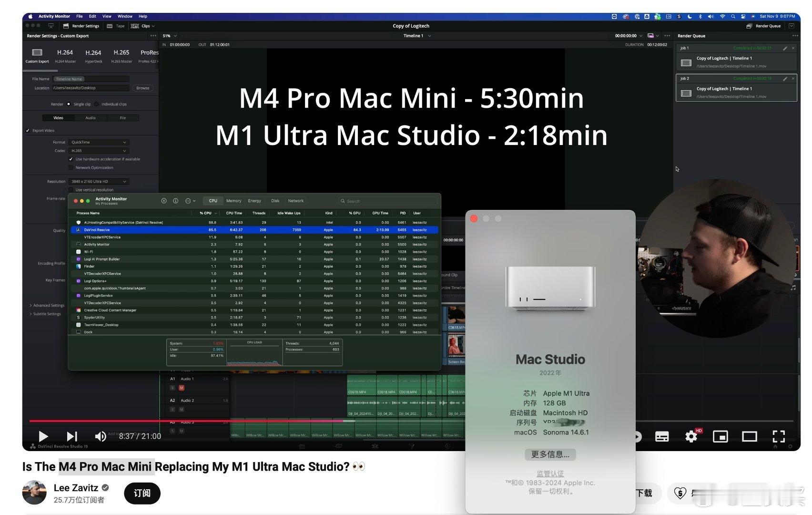812x515 pixels.
Task: Switch to Energy tab in Activity Monitor
Action: pos(254,201)
